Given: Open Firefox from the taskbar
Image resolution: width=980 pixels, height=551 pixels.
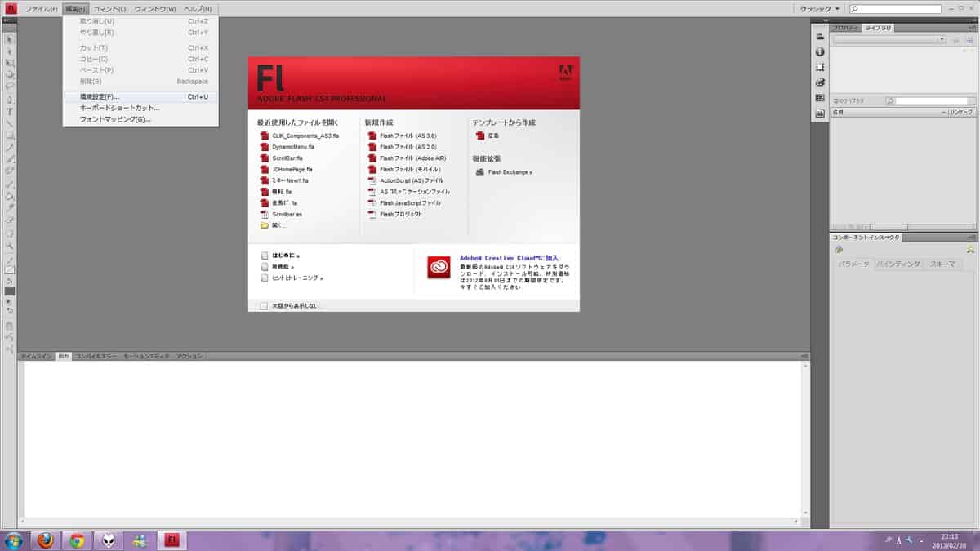Looking at the screenshot, I should [45, 540].
